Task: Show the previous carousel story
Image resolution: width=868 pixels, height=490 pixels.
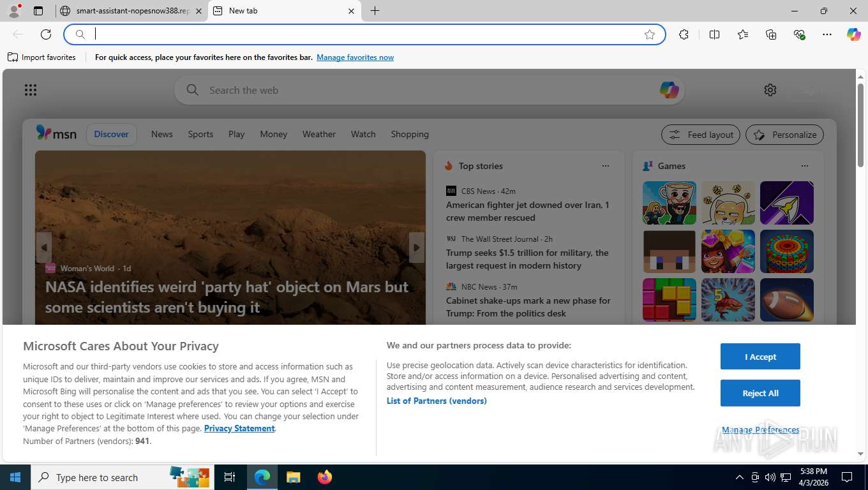Action: pyautogui.click(x=43, y=248)
